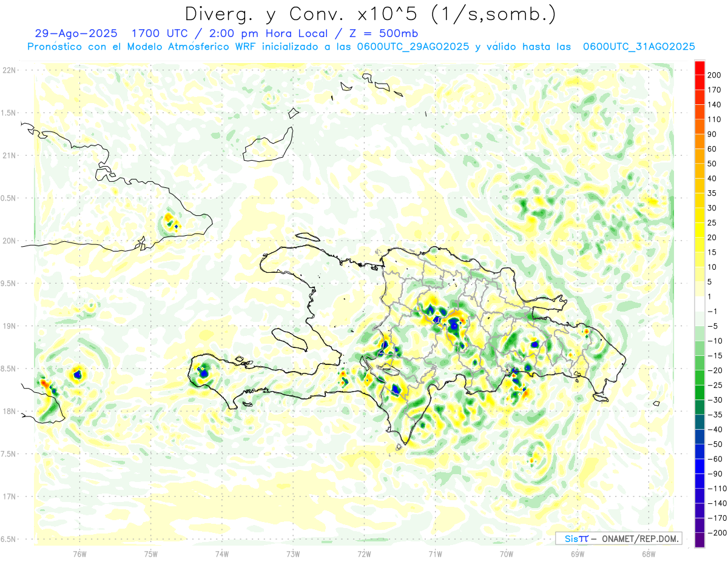Click the 76W longitude axis label
Viewport: 728px width, 562px height.
tap(79, 553)
